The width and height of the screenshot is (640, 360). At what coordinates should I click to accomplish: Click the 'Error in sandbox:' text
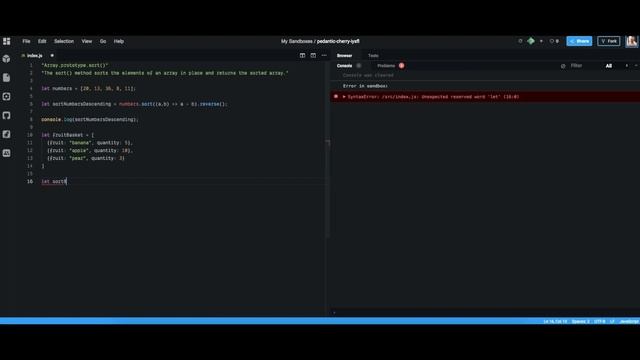tap(365, 86)
